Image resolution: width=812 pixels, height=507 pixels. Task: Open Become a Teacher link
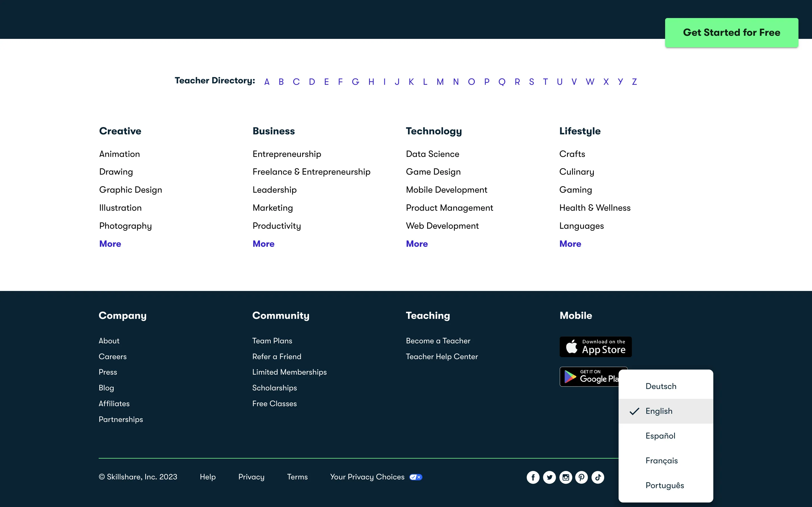(x=438, y=341)
